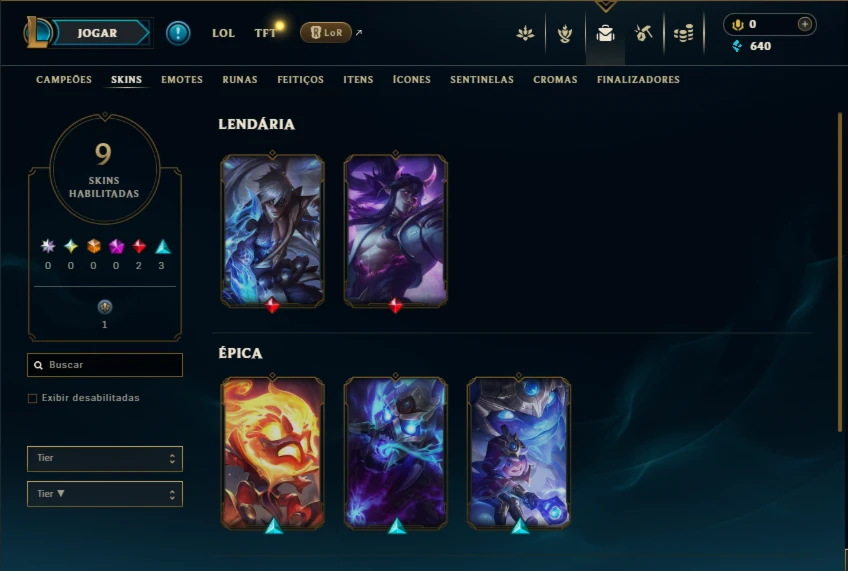Open the collection backpack icon
The image size is (848, 571).
605,34
